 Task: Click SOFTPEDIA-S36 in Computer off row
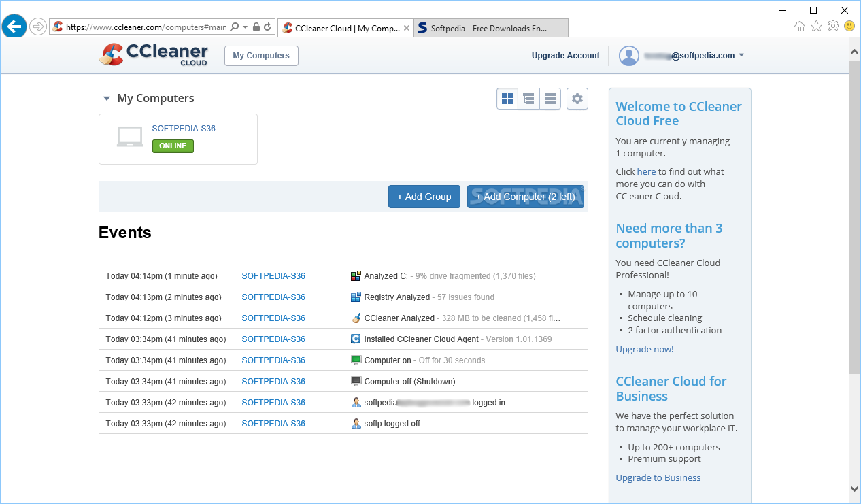[273, 382]
